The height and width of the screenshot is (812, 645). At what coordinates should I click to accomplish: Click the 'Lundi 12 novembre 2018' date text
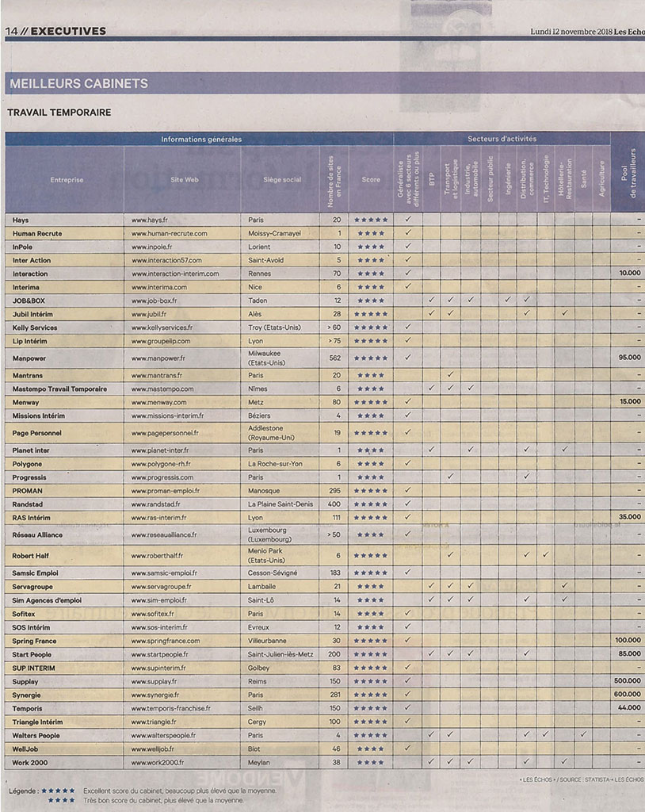pos(571,32)
